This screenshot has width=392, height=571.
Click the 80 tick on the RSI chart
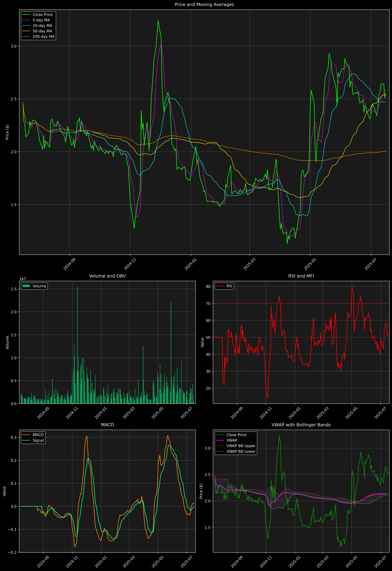[208, 287]
